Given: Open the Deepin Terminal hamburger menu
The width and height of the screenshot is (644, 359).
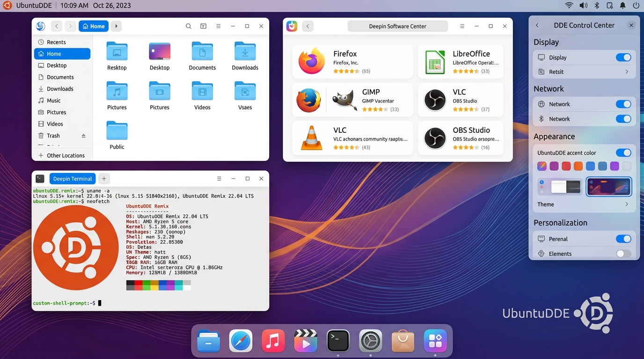Looking at the screenshot, I should coord(219,179).
